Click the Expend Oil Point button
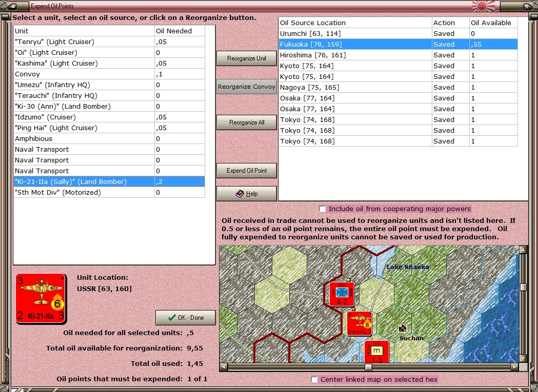This screenshot has height=392, width=538. click(x=246, y=171)
